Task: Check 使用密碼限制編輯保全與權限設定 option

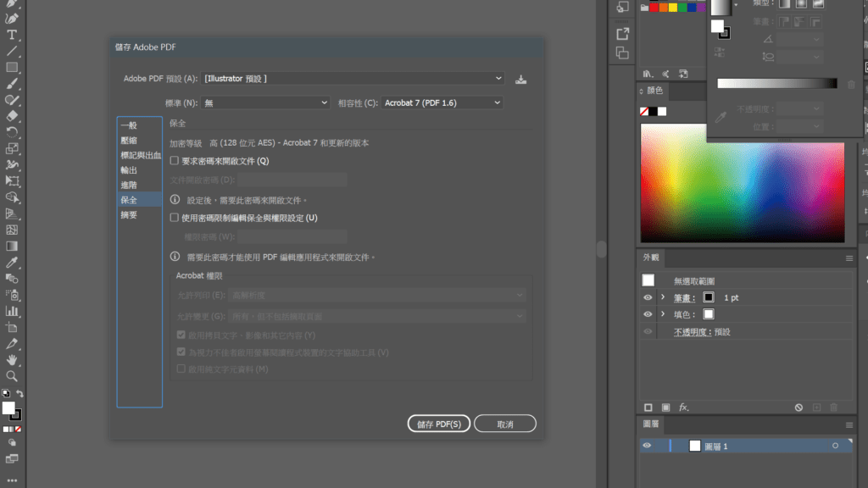Action: [175, 218]
